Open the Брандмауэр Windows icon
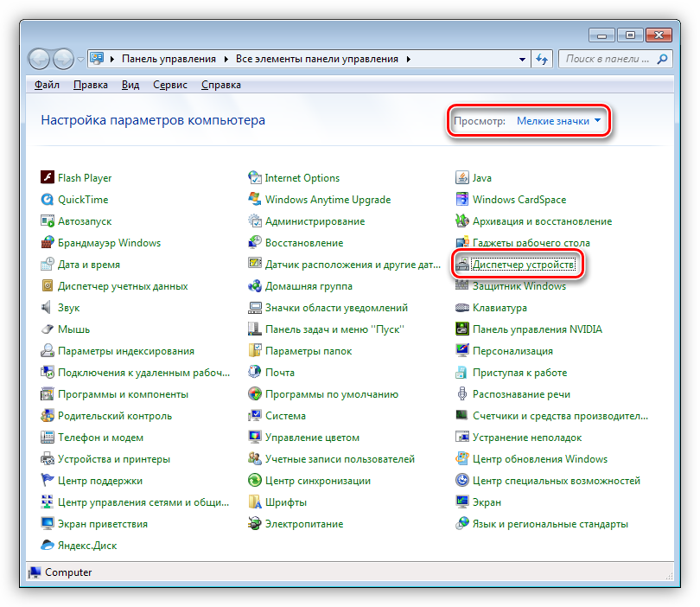 48,242
